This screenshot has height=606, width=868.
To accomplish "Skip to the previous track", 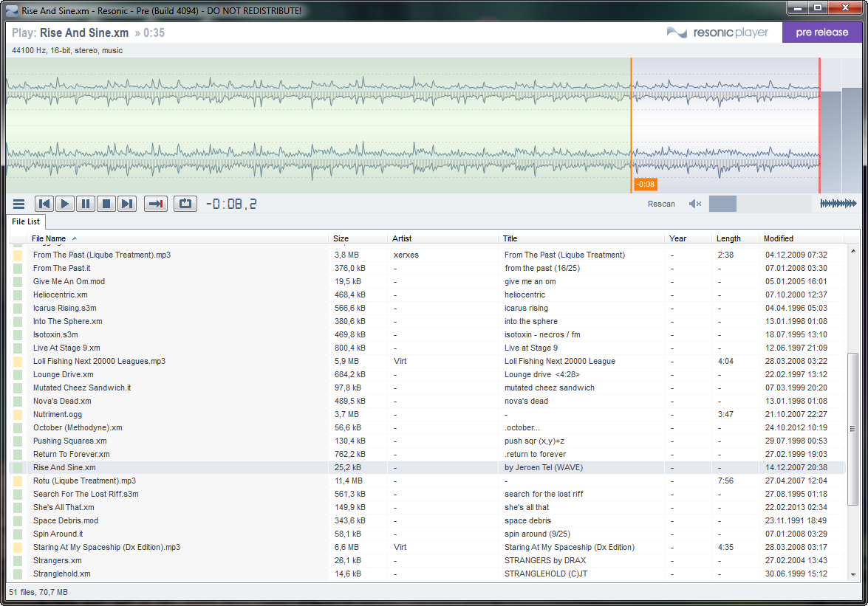I will 44,204.
